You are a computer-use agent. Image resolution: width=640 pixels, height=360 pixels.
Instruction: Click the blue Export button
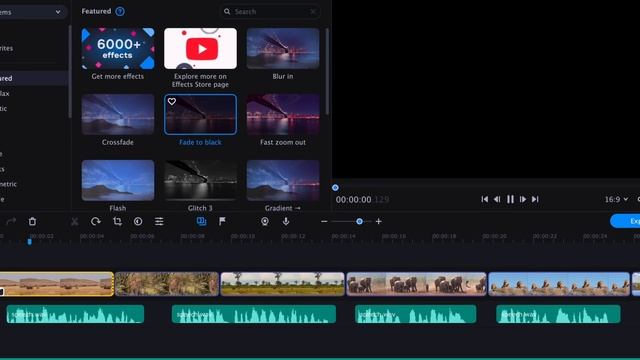(625, 221)
